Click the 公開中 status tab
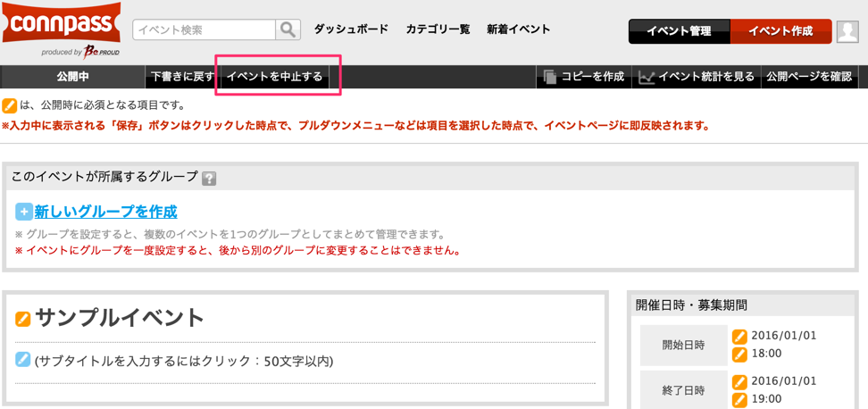 [x=72, y=77]
